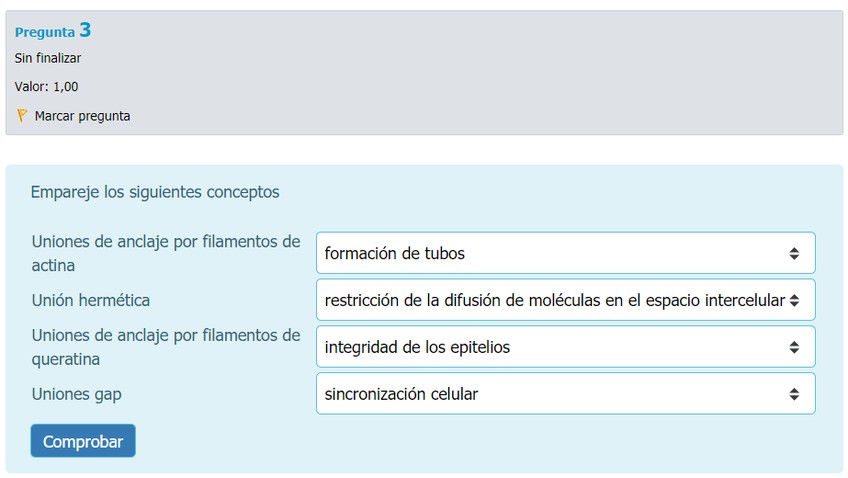Click the large question number 3
Viewport: 848px width, 478px height.
[85, 30]
